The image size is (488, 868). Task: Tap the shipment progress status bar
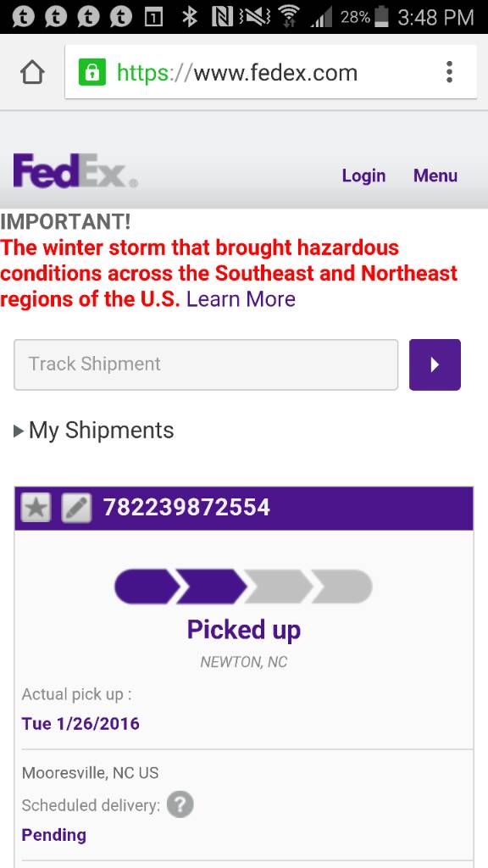[243, 587]
